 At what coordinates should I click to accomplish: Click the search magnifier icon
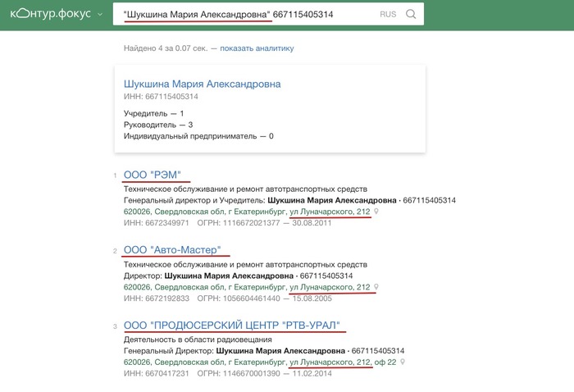[411, 15]
